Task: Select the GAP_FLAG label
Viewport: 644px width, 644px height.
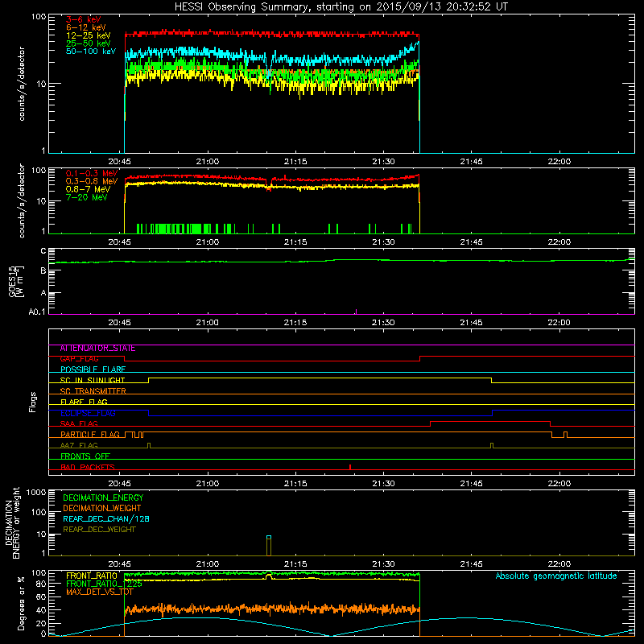Action: pos(79,359)
